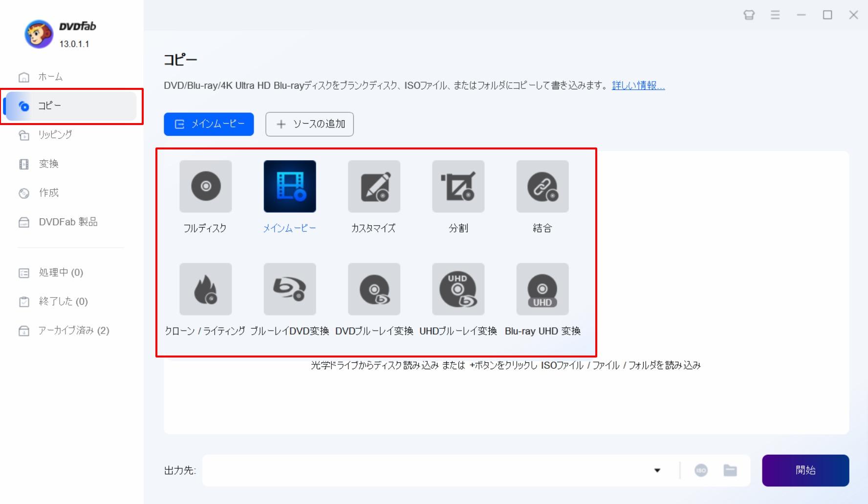Click the blue メインムービー mode button
The width and height of the screenshot is (868, 504).
pos(209,124)
